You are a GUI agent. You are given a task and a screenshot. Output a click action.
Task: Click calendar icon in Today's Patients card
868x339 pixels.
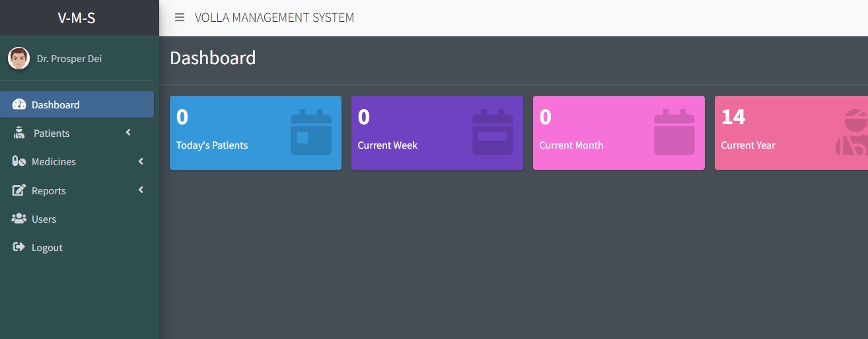[311, 132]
